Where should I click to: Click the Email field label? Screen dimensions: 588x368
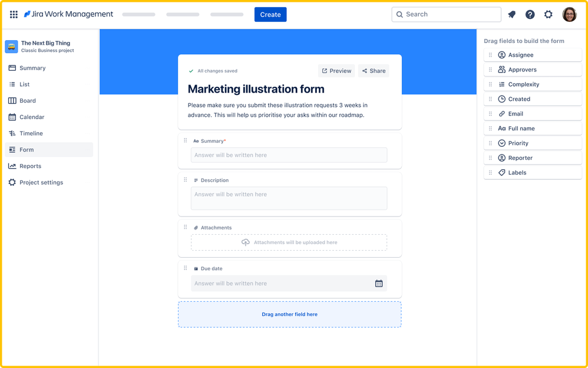tap(516, 114)
